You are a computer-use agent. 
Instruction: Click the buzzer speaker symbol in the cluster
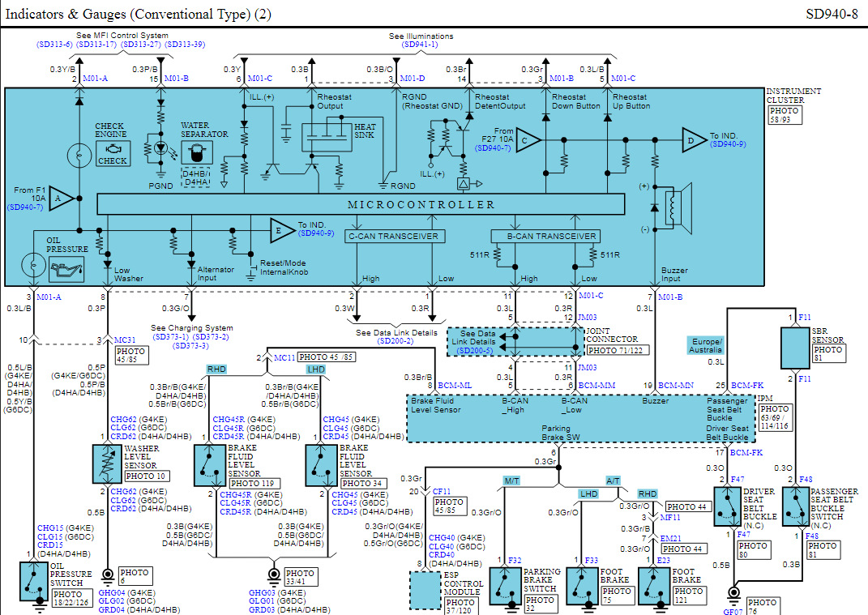[678, 208]
